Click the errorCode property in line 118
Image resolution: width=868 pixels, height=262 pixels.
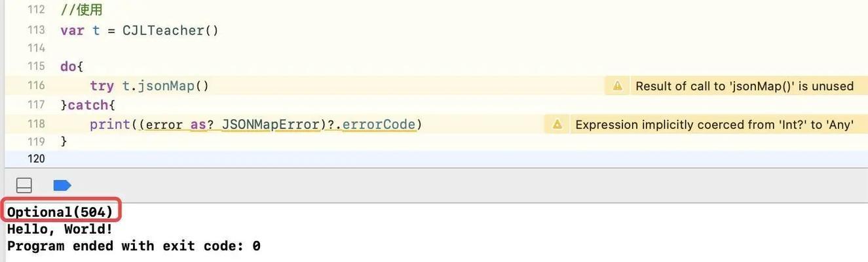point(379,124)
